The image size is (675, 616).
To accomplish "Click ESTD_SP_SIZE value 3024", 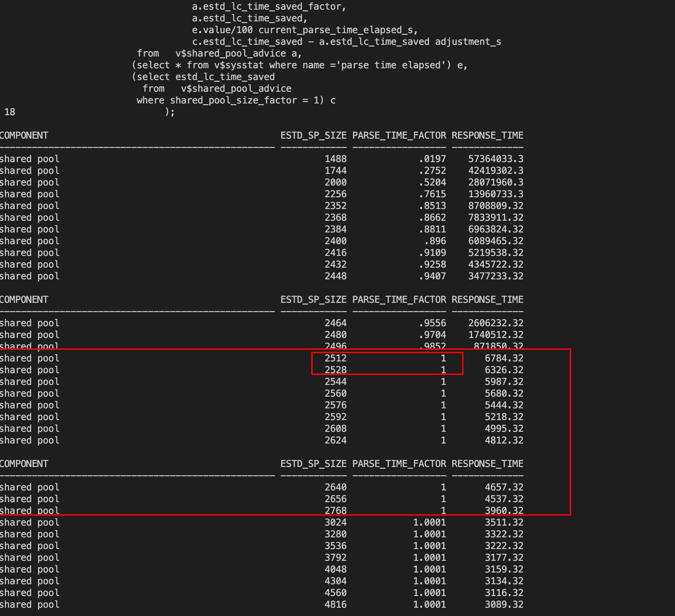I will pyautogui.click(x=335, y=522).
